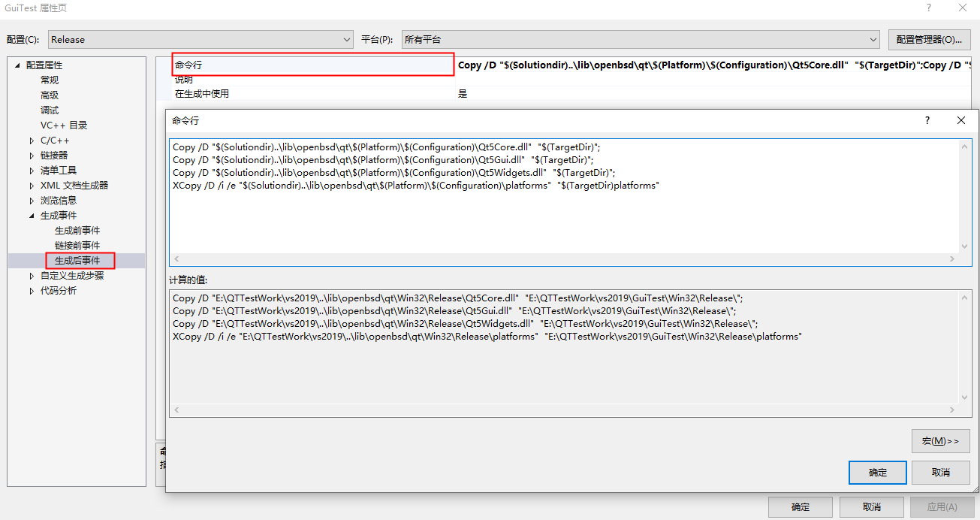The width and height of the screenshot is (980, 520).
Task: Click the help icon in GuiTest title bar
Action: pyautogui.click(x=929, y=8)
